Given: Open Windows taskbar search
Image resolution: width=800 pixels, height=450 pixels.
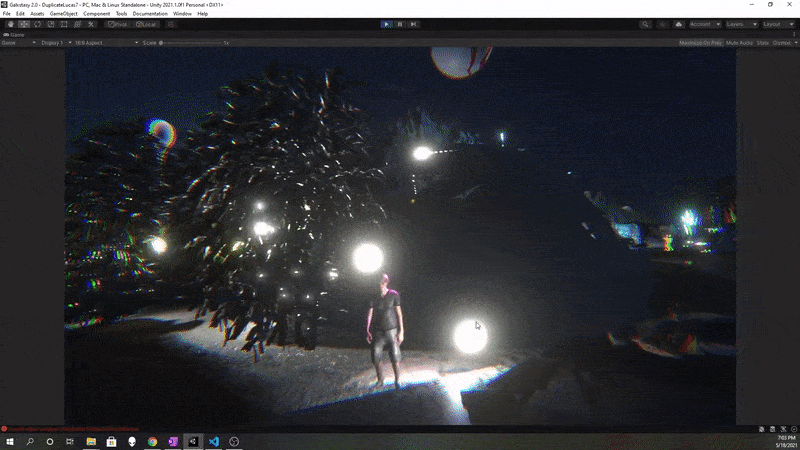Looking at the screenshot, I should tap(30, 441).
